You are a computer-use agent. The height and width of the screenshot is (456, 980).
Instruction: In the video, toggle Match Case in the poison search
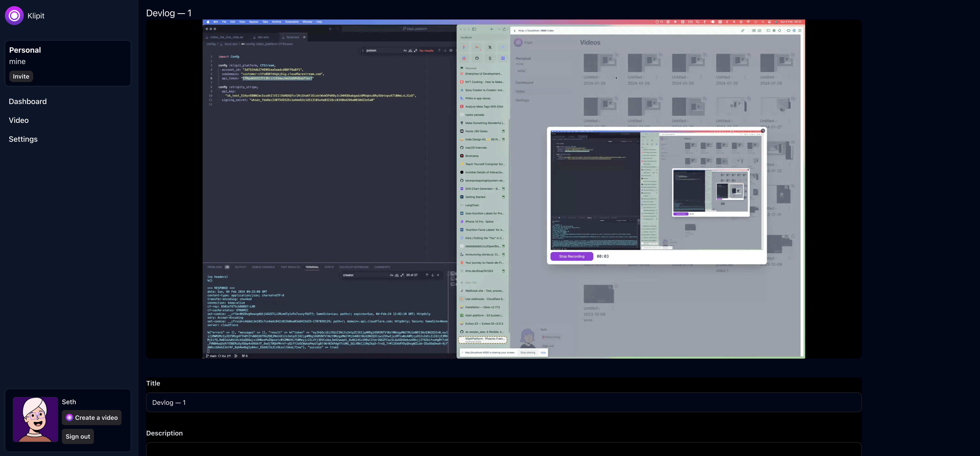[x=405, y=50]
